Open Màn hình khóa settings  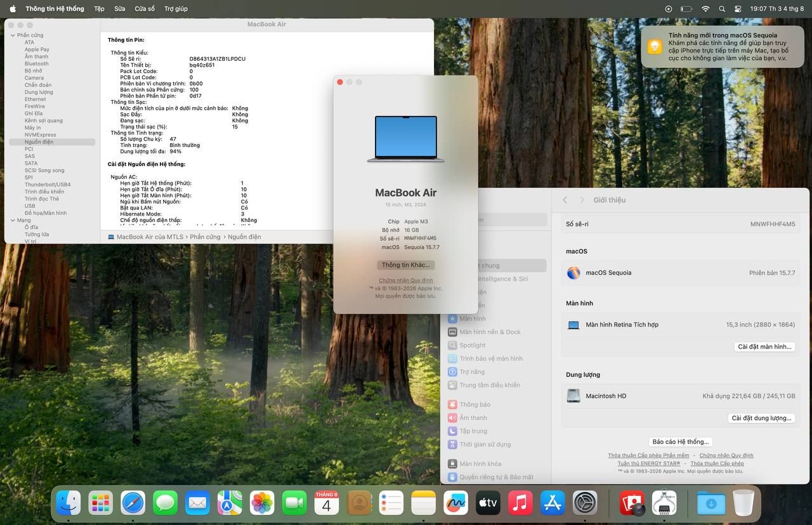coord(480,464)
